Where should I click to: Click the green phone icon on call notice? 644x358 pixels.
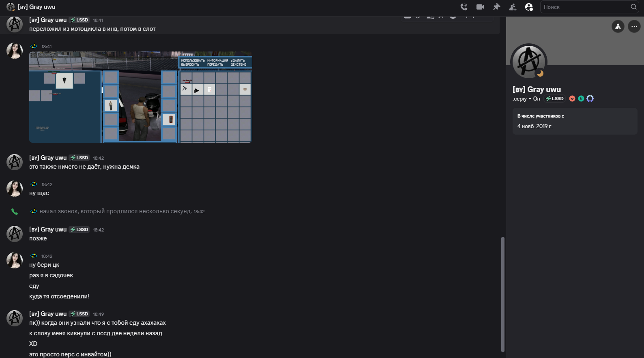(x=15, y=212)
